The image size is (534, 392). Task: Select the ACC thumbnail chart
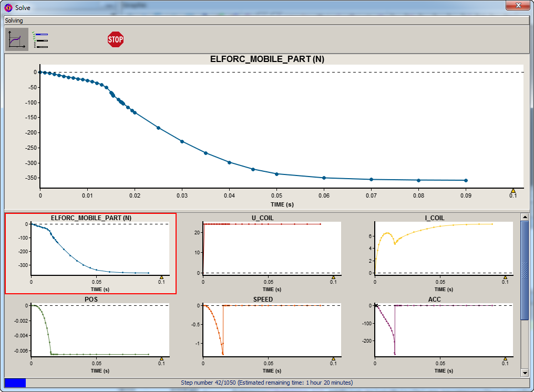(434, 335)
